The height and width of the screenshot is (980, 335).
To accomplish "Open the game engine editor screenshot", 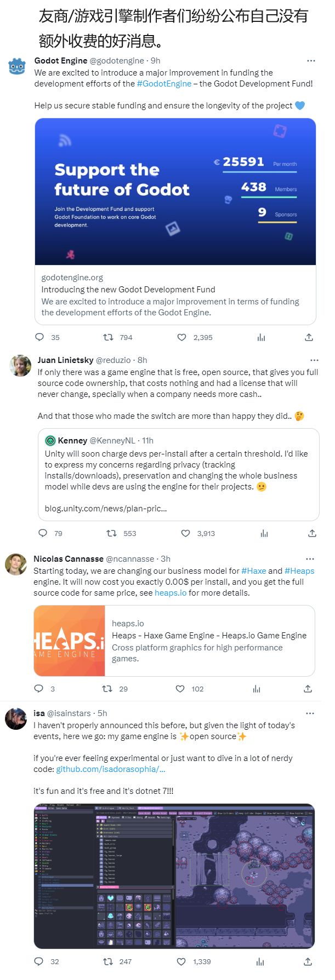I will pyautogui.click(x=174, y=876).
